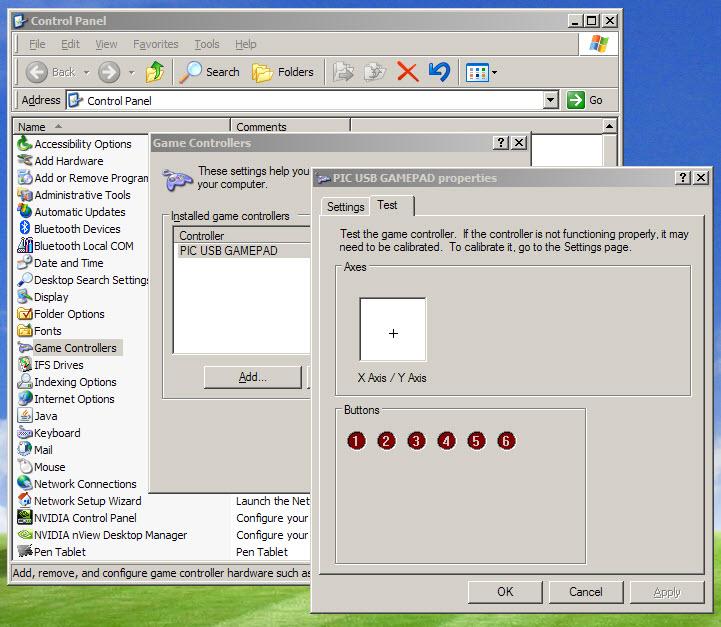
Task: Open the Help menu
Action: pos(246,44)
